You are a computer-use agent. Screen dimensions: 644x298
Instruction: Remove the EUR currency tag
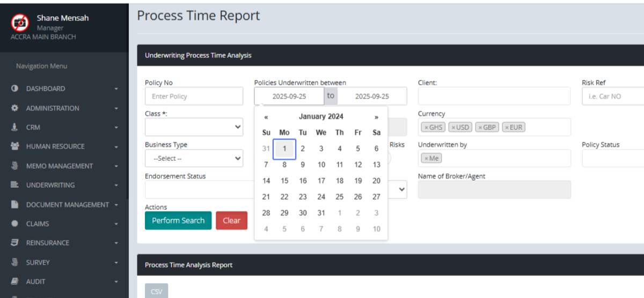coord(507,128)
